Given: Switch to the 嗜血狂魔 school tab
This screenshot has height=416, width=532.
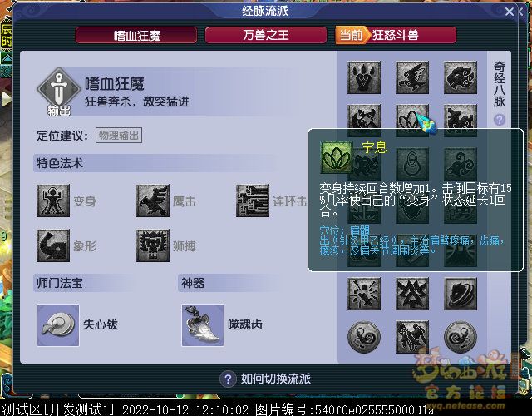Looking at the screenshot, I should click(136, 35).
